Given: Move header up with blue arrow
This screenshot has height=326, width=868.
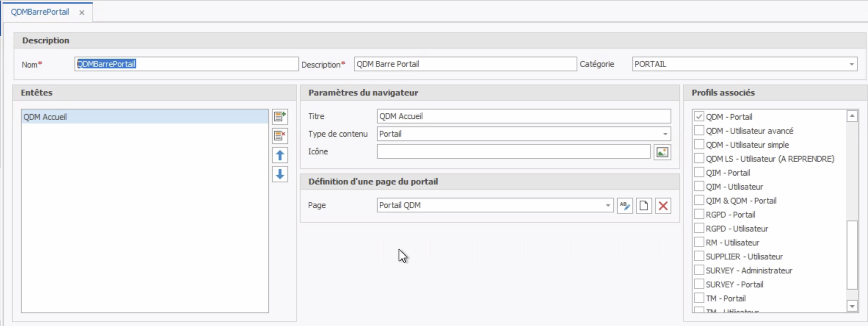Looking at the screenshot, I should [280, 155].
